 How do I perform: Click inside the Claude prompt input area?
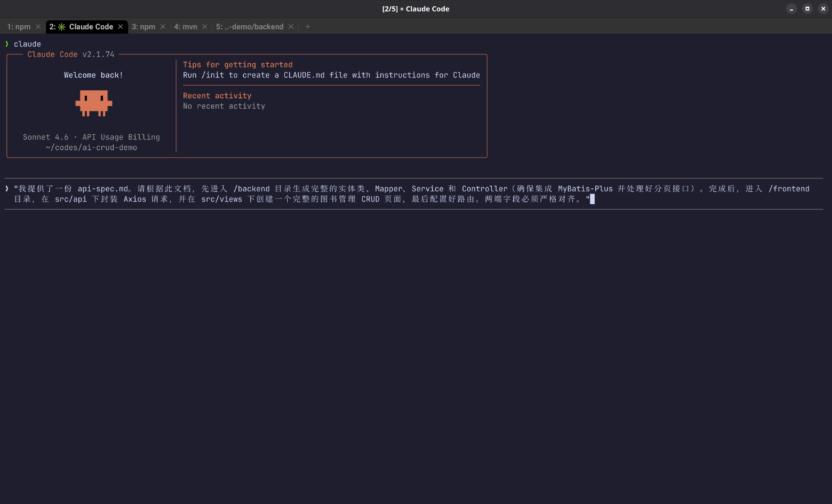(x=405, y=194)
